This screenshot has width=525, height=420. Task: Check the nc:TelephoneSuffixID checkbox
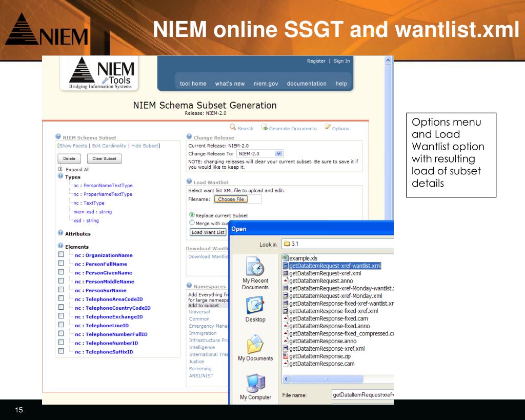tap(61, 351)
